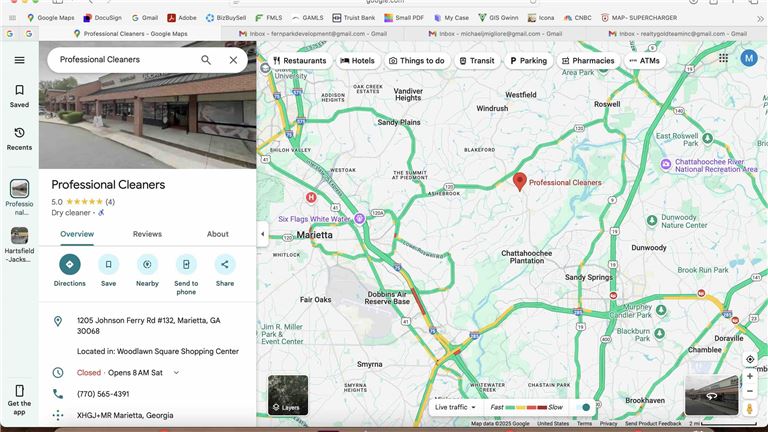Filter map by Restaurants

pos(299,61)
